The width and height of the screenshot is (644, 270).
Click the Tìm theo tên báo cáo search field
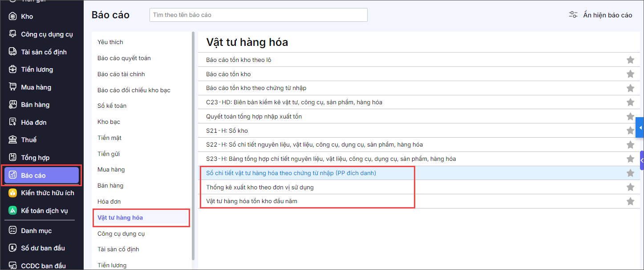(259, 15)
